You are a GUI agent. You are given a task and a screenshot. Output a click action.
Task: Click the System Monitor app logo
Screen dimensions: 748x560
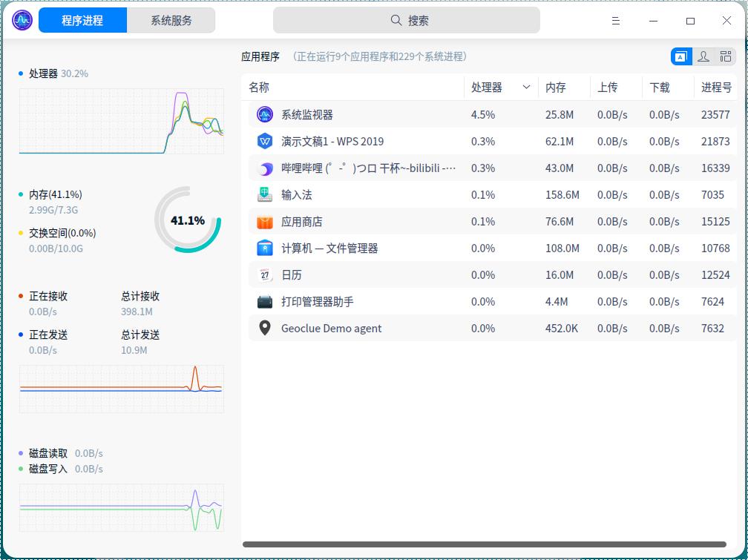click(x=22, y=21)
